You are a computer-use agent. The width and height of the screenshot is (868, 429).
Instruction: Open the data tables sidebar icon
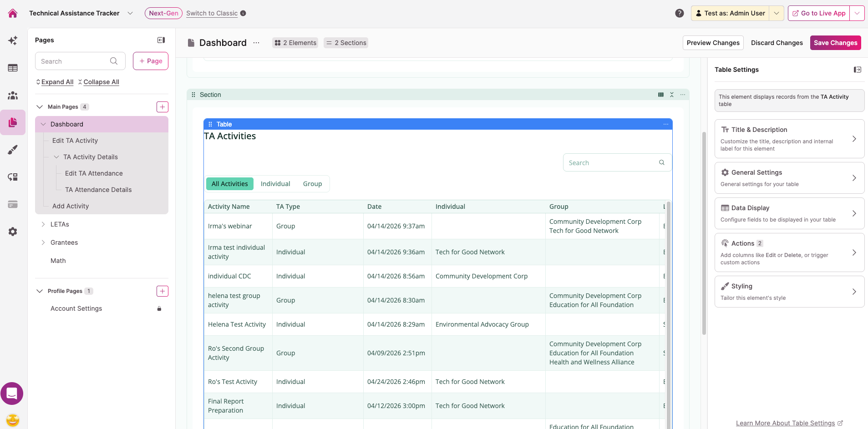[x=13, y=68]
